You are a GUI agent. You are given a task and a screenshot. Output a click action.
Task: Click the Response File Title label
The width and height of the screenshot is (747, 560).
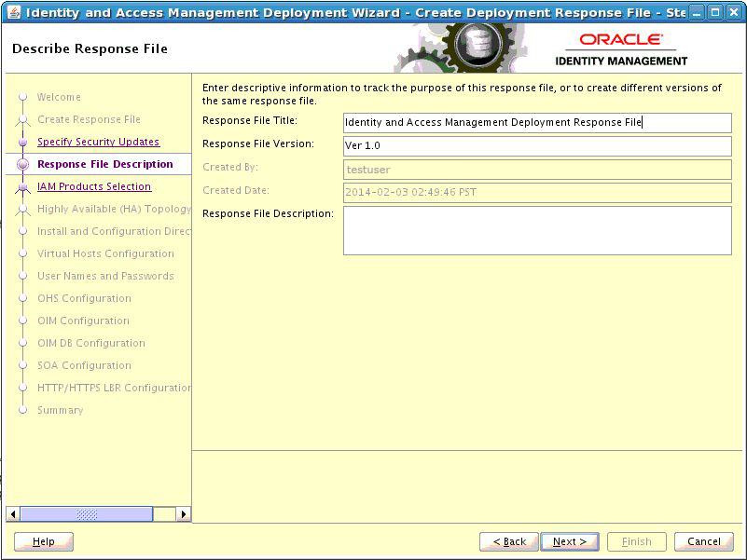[250, 121]
